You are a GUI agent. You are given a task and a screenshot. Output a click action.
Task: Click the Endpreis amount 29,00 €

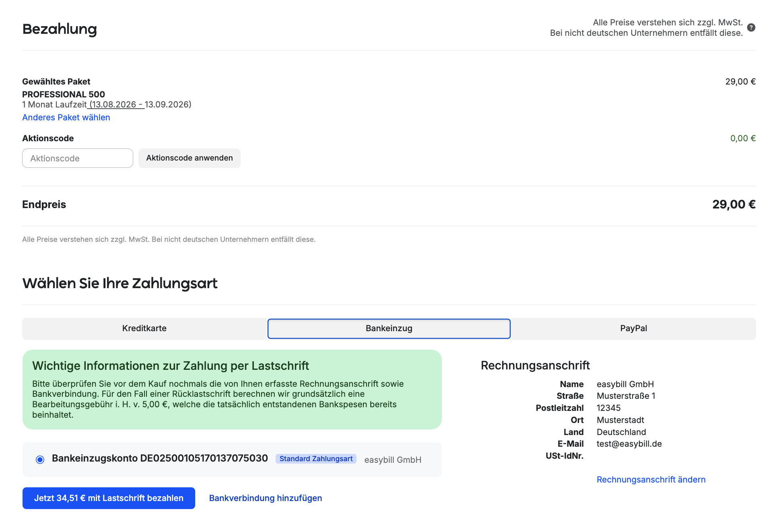734,204
